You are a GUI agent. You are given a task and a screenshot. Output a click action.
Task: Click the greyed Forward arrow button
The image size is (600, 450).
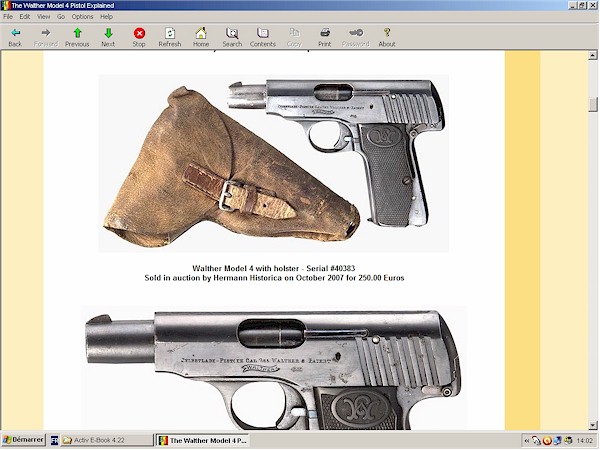coord(46,38)
